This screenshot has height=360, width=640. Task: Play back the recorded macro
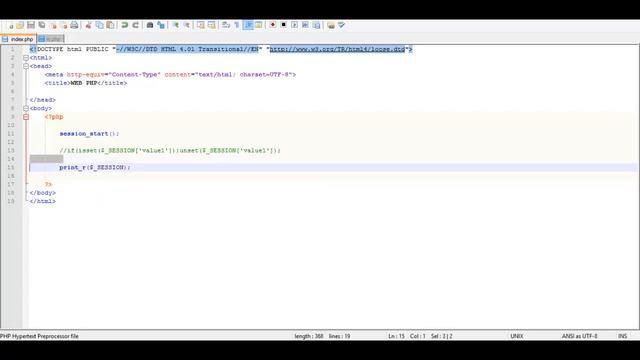tap(294, 25)
